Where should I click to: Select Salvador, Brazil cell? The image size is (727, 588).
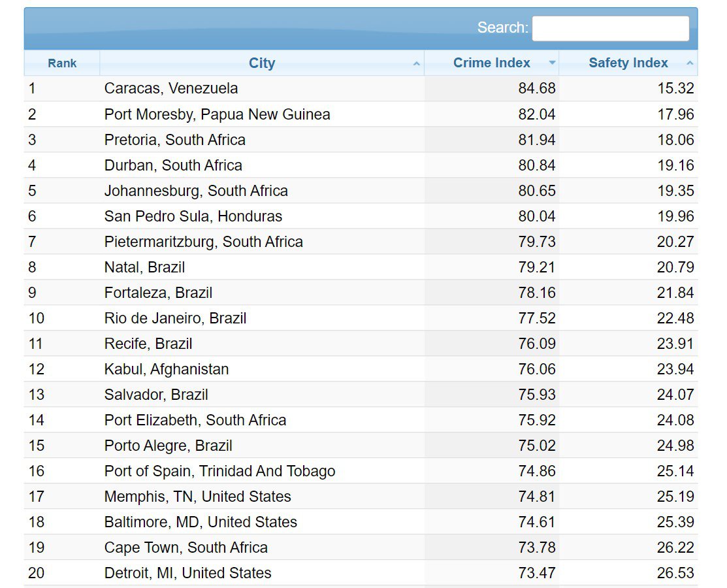(x=262, y=395)
